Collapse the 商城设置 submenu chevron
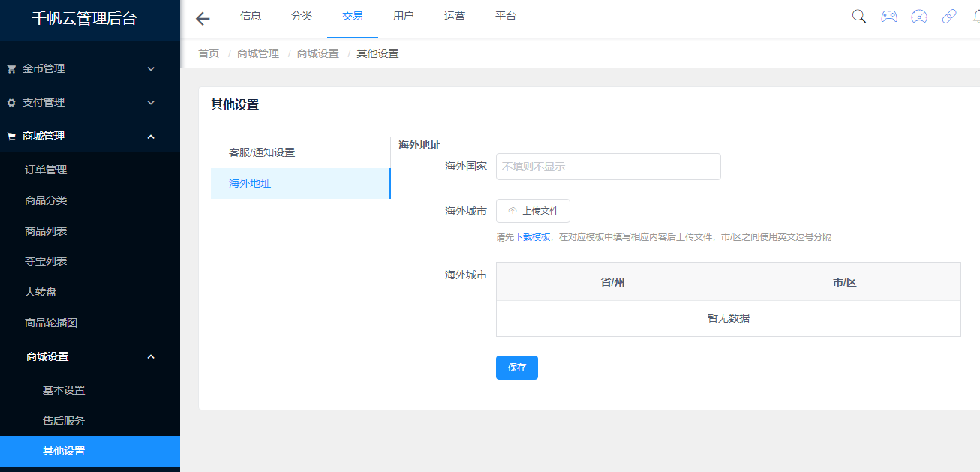 [151, 356]
